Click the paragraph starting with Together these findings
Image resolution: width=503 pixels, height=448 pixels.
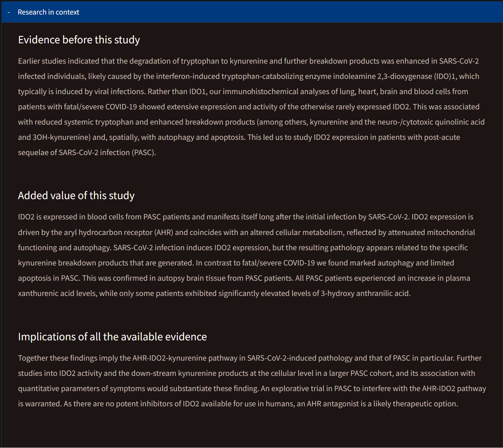(x=252, y=381)
